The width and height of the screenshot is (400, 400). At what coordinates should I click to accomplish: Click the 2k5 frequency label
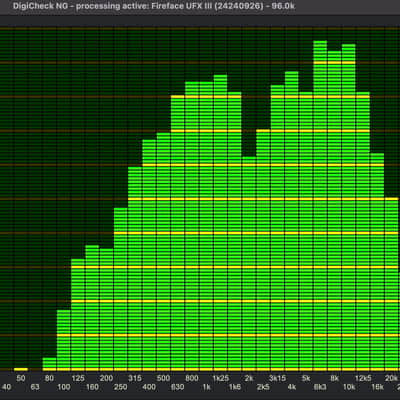pyautogui.click(x=263, y=387)
